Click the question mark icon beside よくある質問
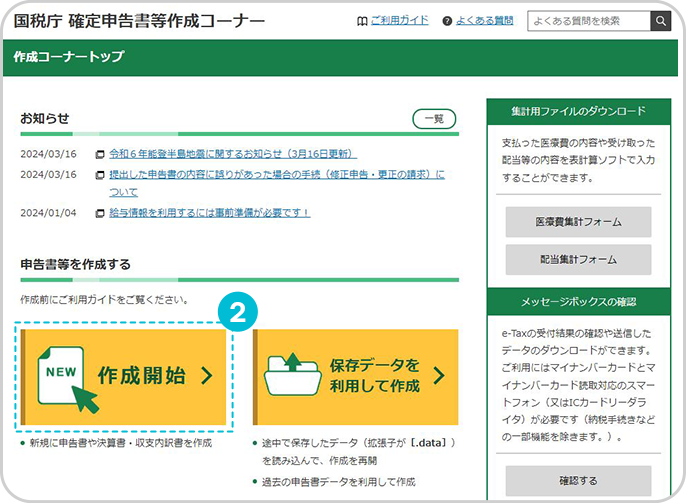The width and height of the screenshot is (686, 503). 447,21
